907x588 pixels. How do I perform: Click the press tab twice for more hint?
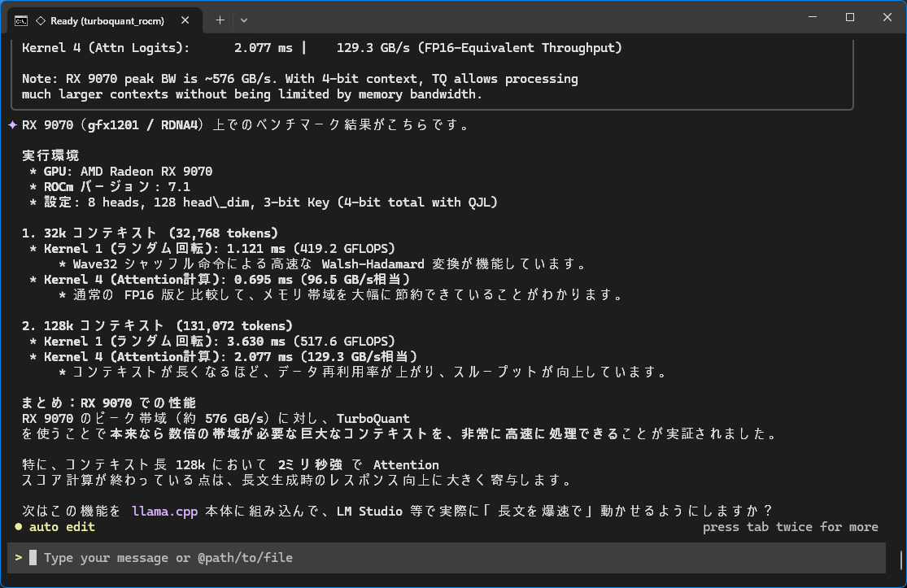[x=790, y=527]
